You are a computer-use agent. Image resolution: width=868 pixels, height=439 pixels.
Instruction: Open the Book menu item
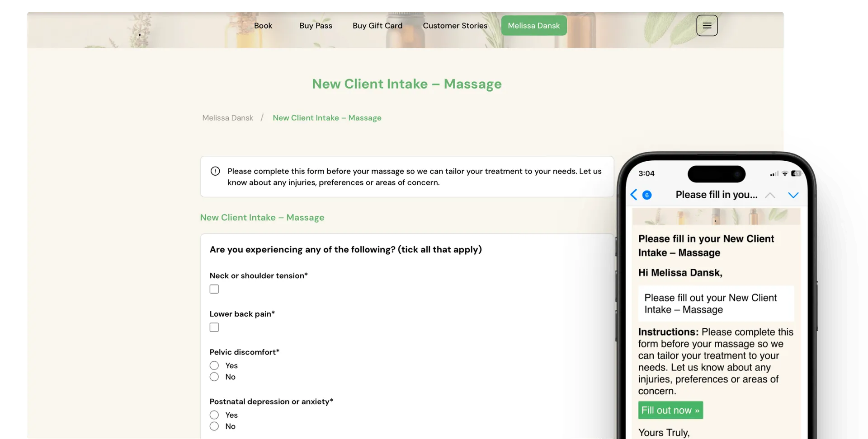[x=263, y=25]
